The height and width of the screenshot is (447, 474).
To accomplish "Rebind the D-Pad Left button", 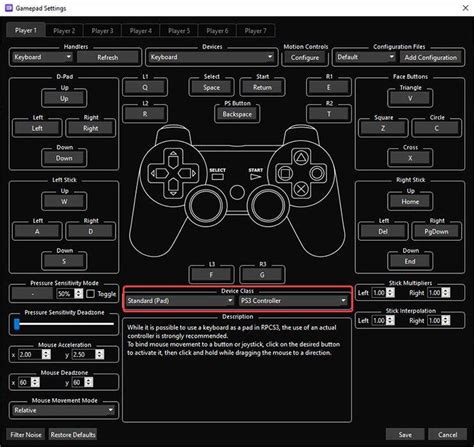I will click(x=37, y=128).
